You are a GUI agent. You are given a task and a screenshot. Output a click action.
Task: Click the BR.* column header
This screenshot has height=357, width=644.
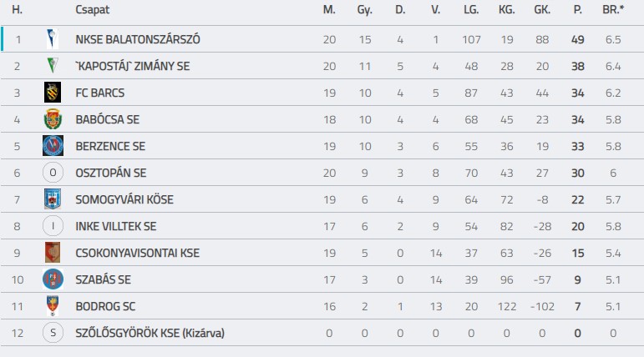tap(612, 10)
